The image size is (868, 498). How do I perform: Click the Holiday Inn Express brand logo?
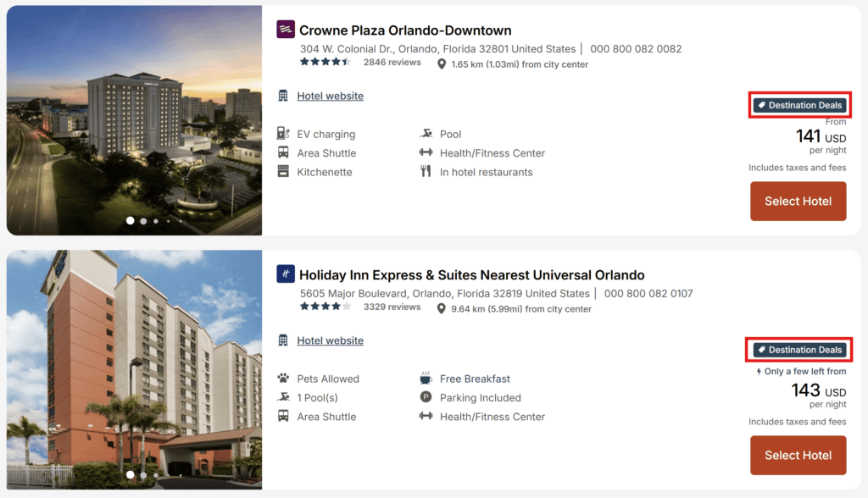coord(285,274)
